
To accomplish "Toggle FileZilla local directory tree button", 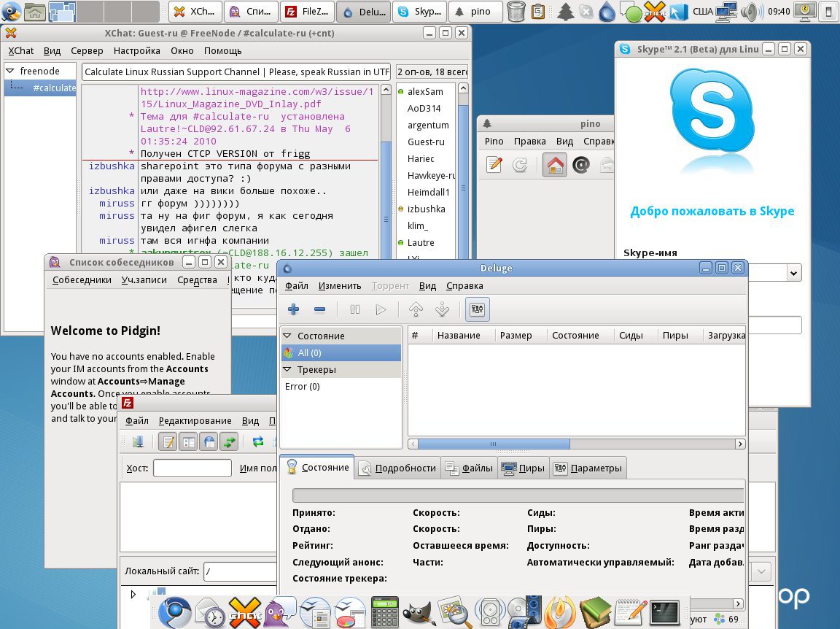I will pyautogui.click(x=189, y=441).
